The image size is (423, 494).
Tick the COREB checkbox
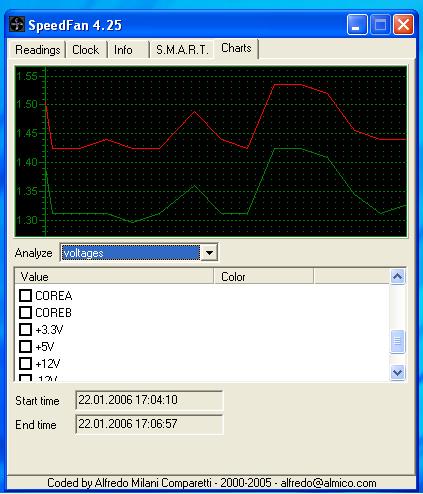[x=25, y=312]
